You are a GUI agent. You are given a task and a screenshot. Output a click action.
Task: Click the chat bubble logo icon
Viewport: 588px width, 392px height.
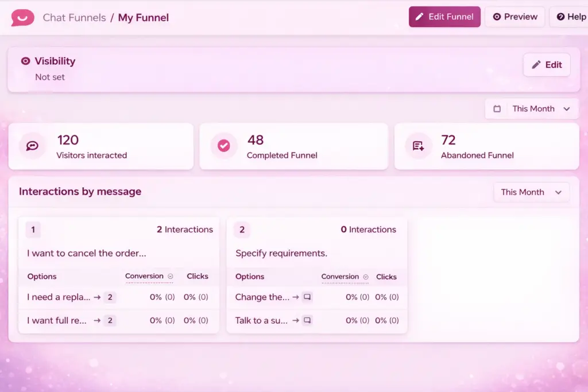(x=23, y=18)
